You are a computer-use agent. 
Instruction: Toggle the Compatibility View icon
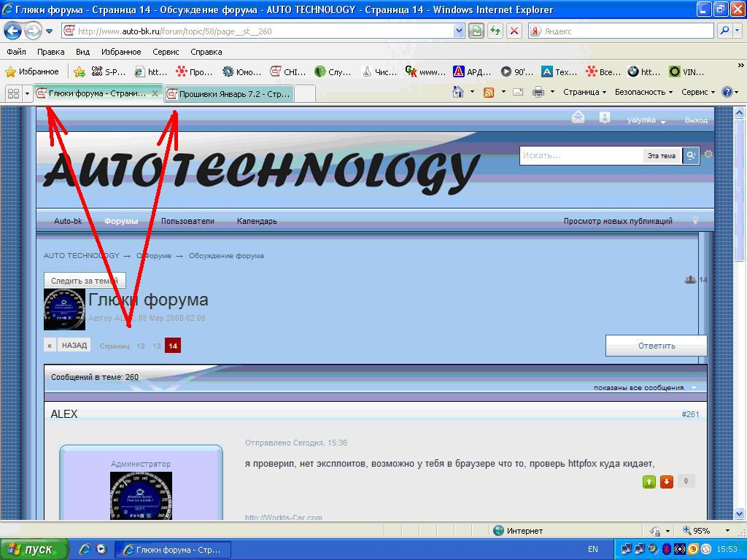[476, 31]
